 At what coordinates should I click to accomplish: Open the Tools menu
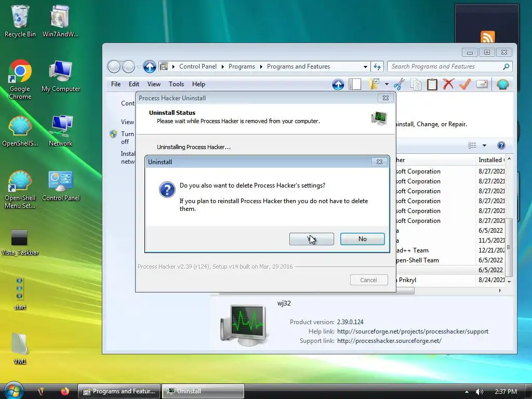[176, 84]
